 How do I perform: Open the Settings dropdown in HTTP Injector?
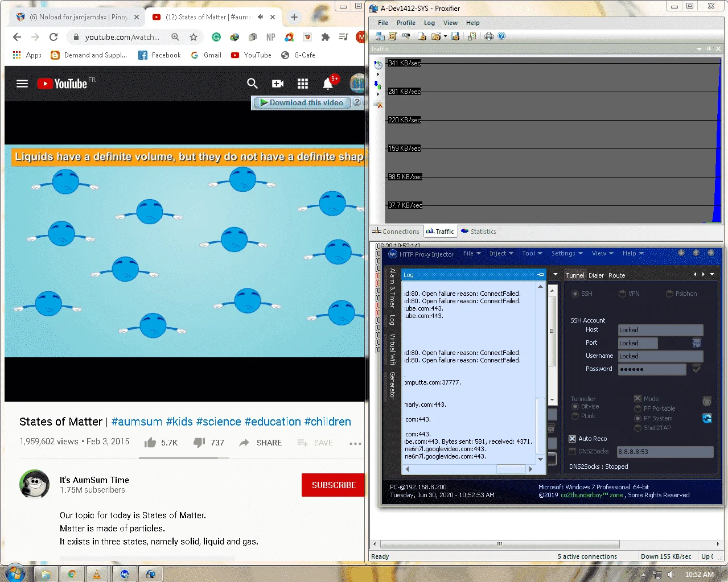click(567, 254)
